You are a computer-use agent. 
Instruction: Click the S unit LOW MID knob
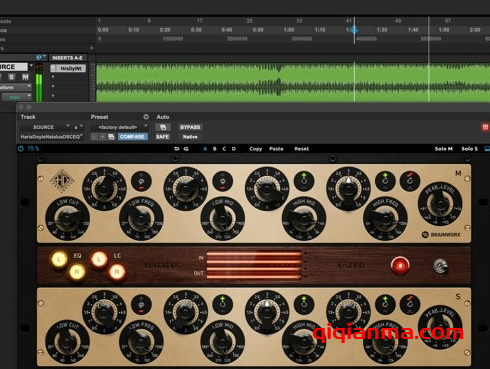tap(222, 342)
